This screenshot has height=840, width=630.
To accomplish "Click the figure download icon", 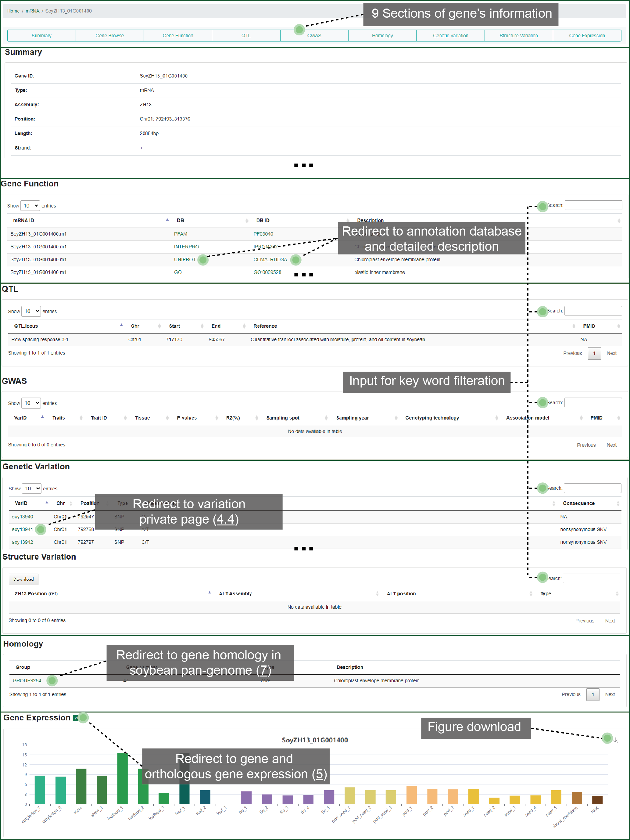I will (x=615, y=740).
